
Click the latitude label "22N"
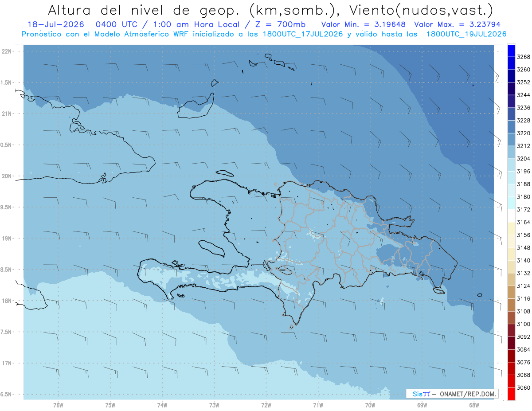coord(7,51)
